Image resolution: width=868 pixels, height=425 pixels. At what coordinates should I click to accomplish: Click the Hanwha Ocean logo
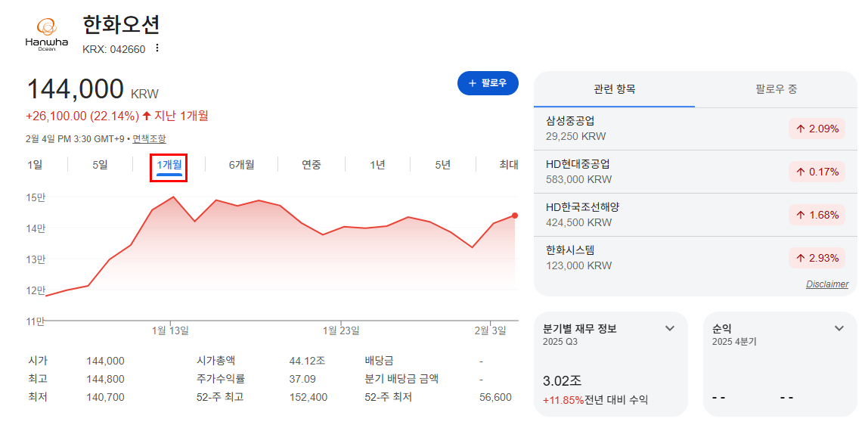click(47, 34)
